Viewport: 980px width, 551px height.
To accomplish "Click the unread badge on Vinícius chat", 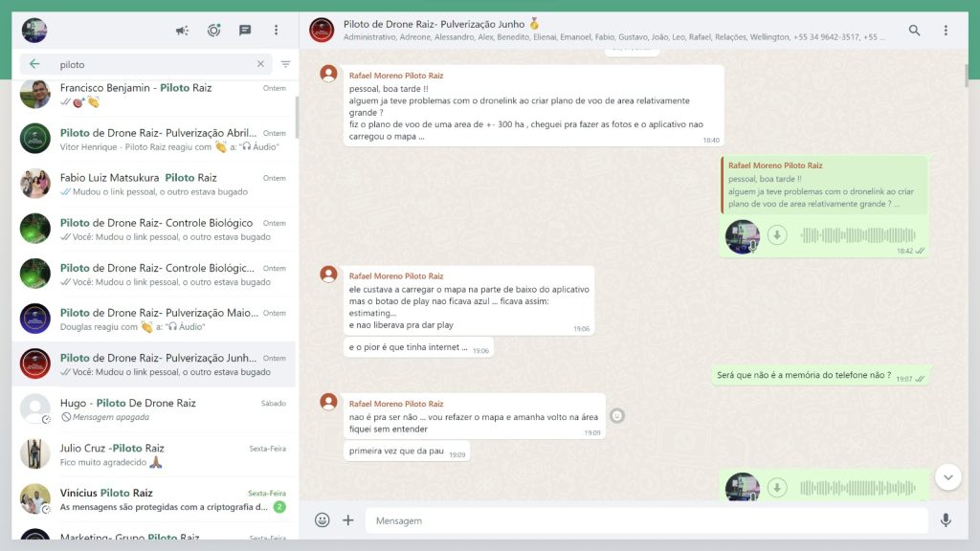I will tap(279, 507).
